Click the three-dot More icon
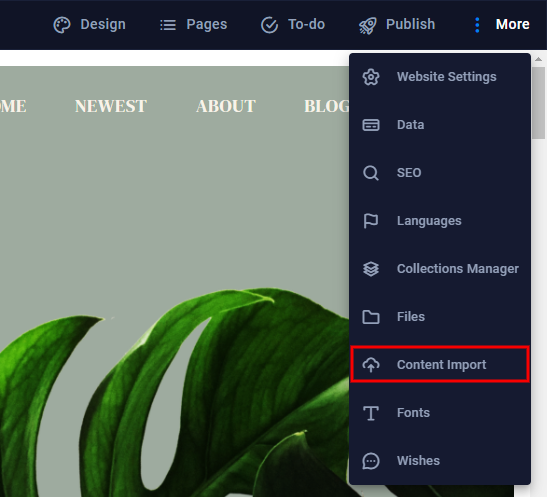550x497 pixels. click(477, 25)
